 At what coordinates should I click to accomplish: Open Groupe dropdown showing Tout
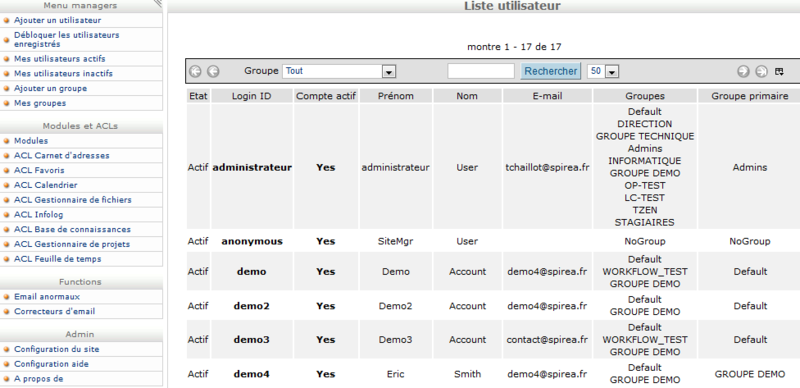339,71
